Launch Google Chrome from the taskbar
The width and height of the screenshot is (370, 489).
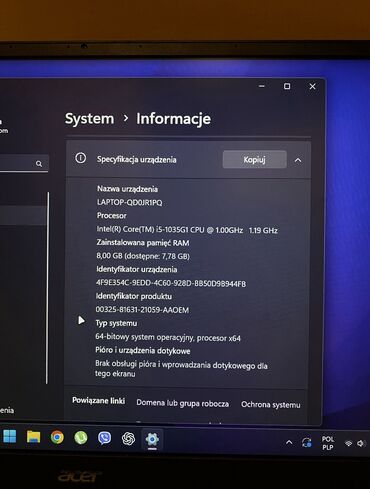(57, 437)
